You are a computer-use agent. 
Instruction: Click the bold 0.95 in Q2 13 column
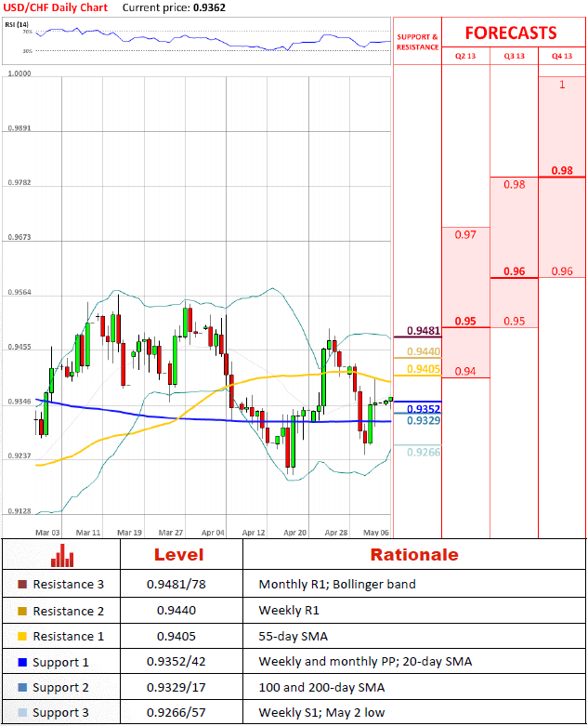tap(465, 321)
